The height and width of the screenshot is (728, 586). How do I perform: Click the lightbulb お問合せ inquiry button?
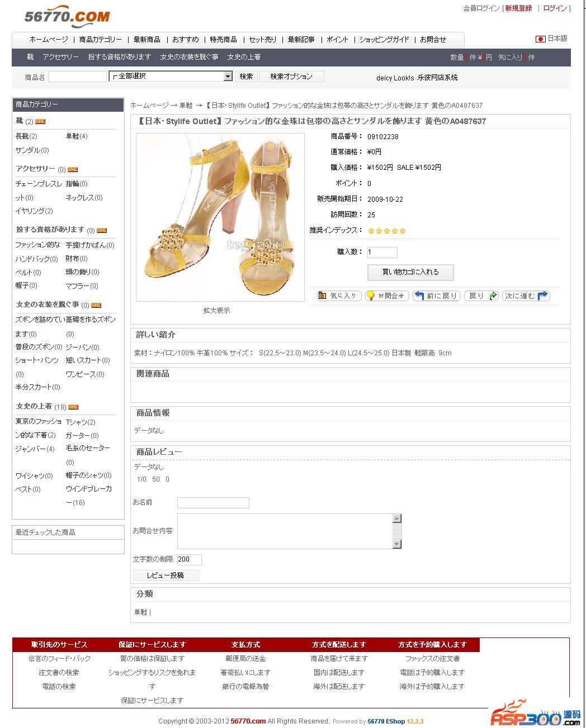pos(387,296)
